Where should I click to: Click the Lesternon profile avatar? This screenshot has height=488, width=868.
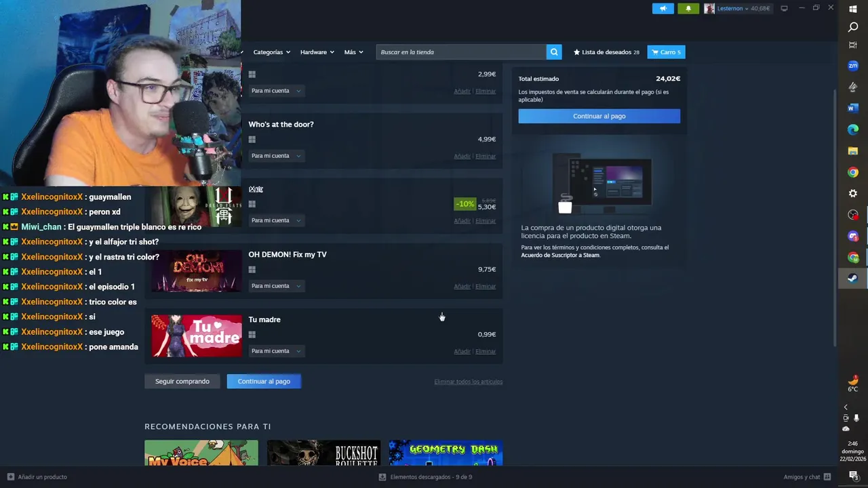[709, 8]
